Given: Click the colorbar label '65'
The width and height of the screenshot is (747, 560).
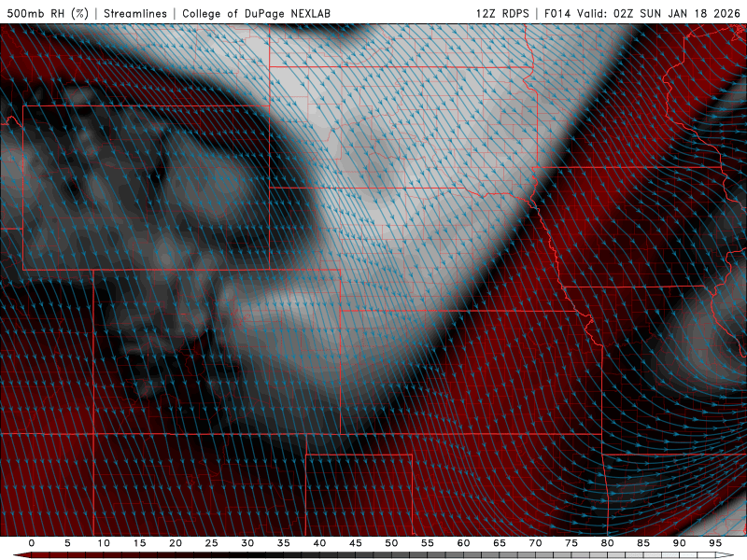Looking at the screenshot, I should coord(500,543).
